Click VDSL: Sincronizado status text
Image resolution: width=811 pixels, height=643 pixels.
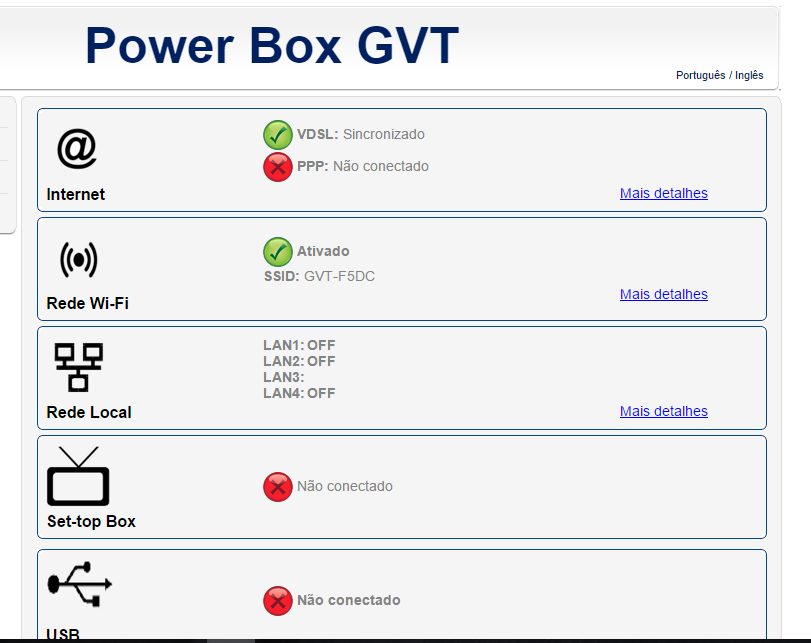coord(361,134)
